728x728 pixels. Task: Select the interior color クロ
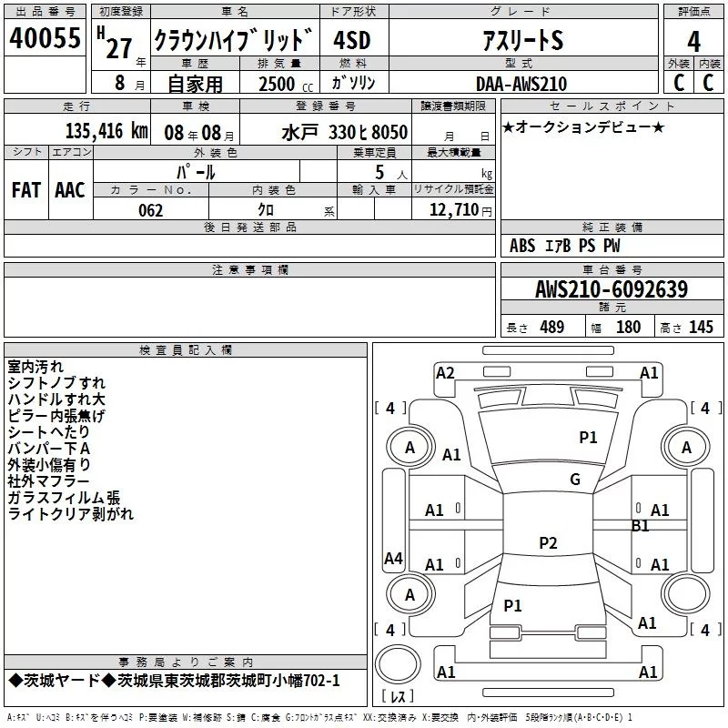click(x=266, y=210)
